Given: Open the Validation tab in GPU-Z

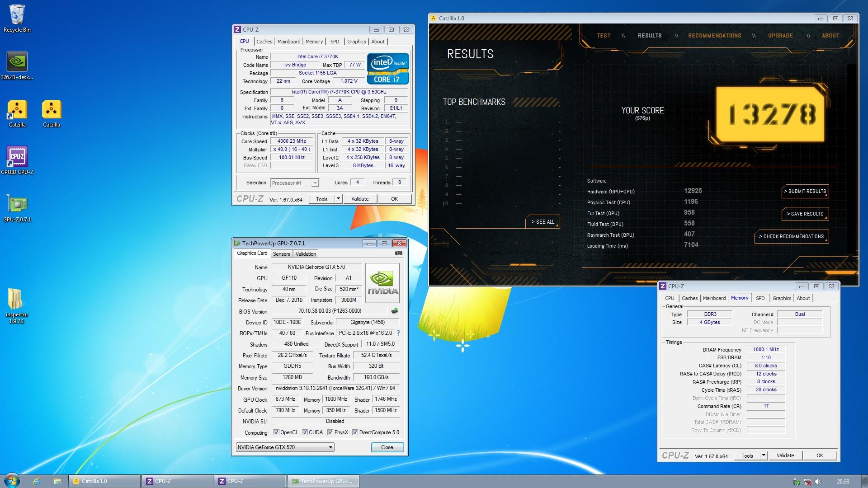Looking at the screenshot, I should 306,254.
